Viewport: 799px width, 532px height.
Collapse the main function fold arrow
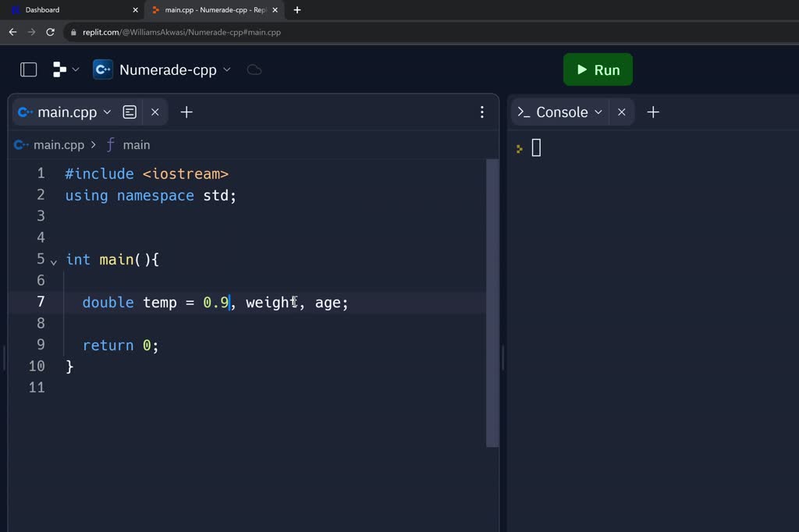[54, 261]
